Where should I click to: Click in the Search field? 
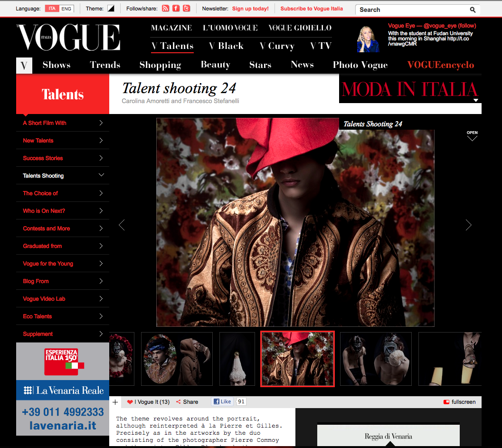[413, 10]
